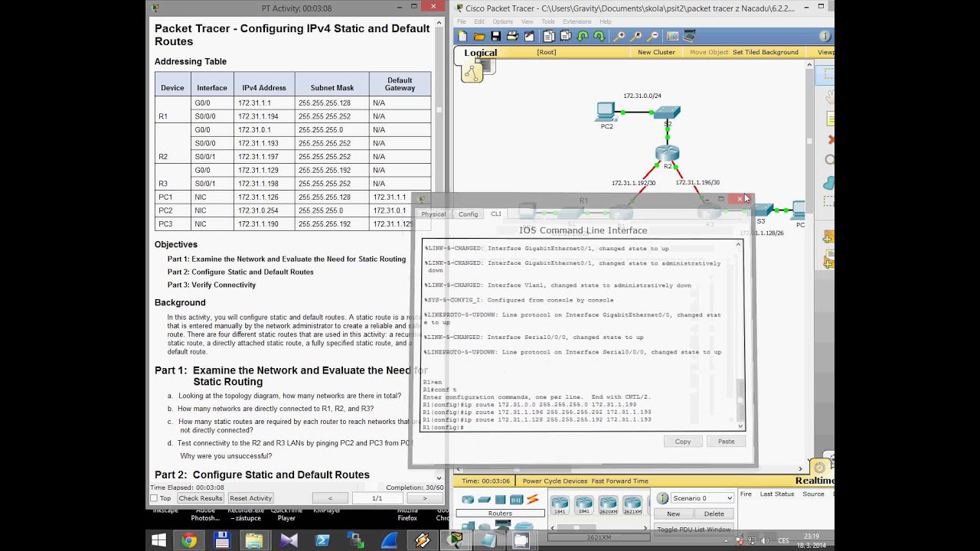Zoom in on the workspace
Screen dimensions: 980x551
pos(619,36)
